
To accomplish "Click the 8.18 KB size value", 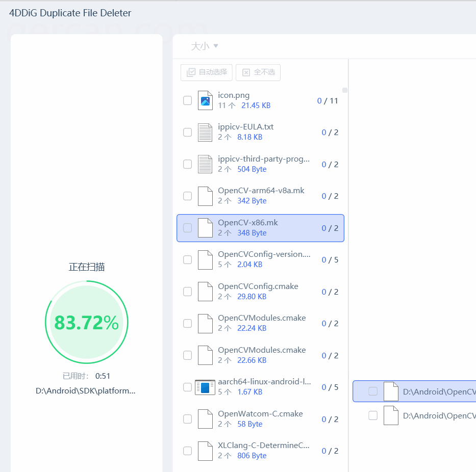I will point(250,137).
